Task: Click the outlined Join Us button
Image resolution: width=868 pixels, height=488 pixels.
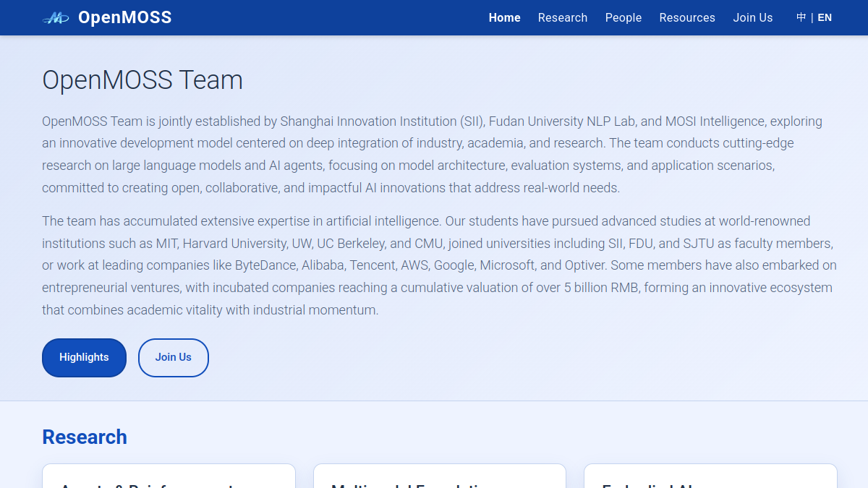Action: coord(174,357)
